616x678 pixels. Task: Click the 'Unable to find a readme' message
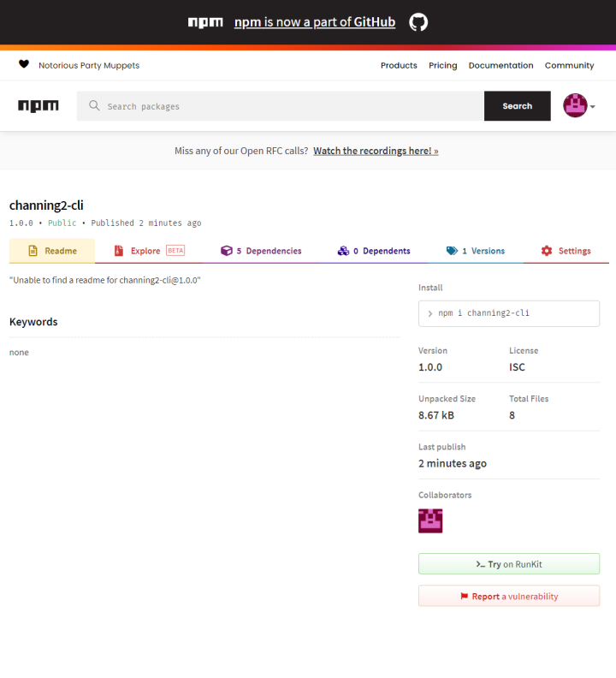pos(105,280)
